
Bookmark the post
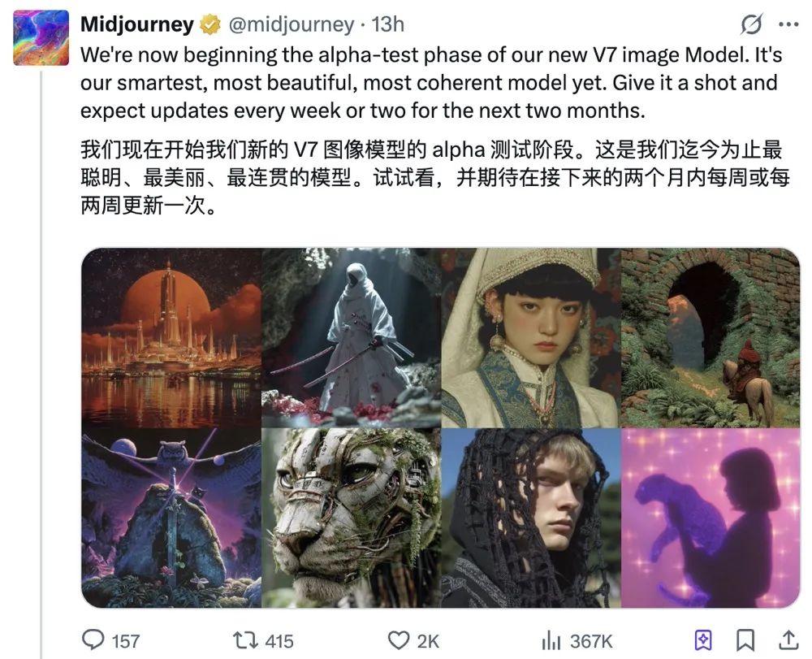click(x=745, y=639)
